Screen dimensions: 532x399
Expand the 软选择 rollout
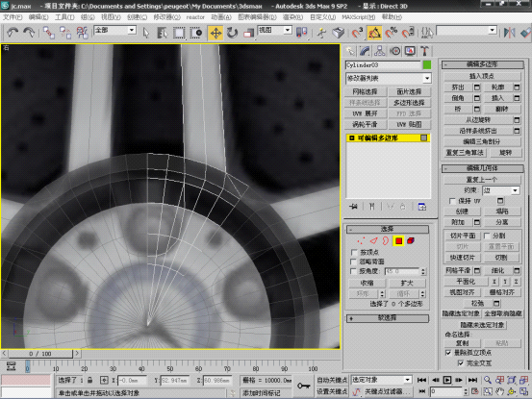tap(388, 318)
